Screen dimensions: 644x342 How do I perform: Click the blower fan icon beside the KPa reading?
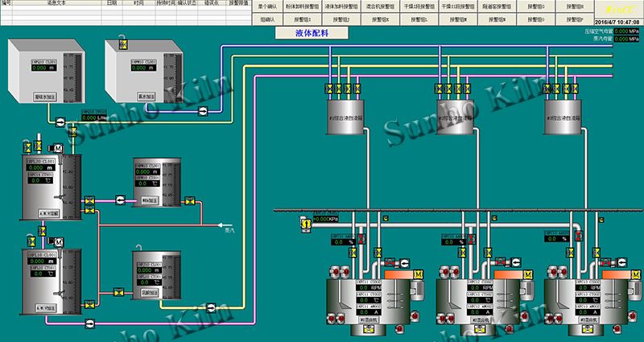(x=306, y=225)
